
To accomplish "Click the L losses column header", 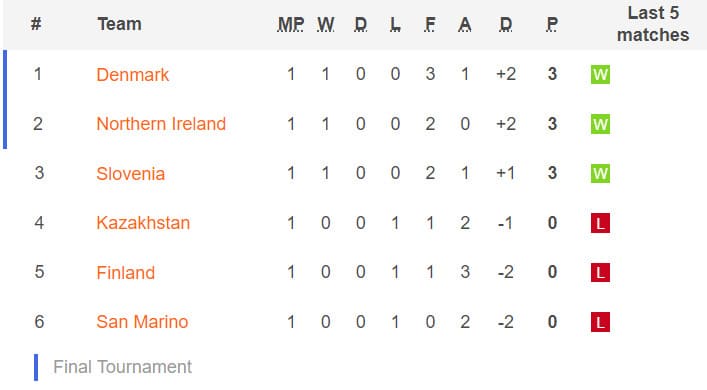I will 395,24.
